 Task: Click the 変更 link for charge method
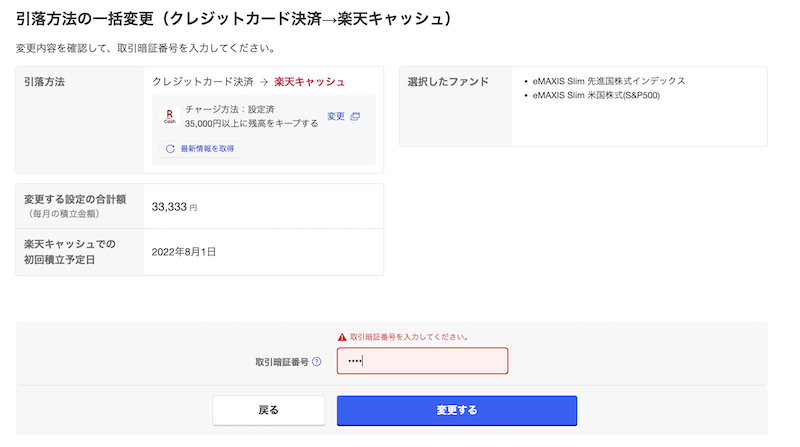tap(336, 116)
